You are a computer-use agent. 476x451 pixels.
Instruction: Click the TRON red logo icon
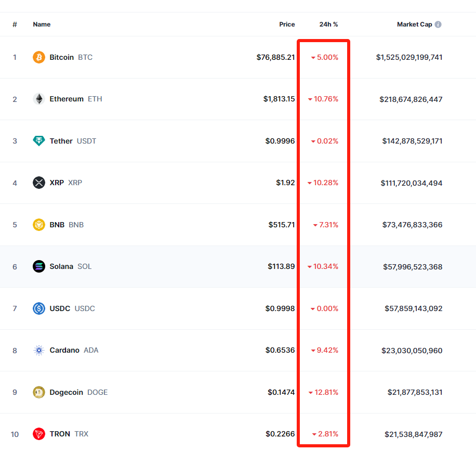point(39,434)
